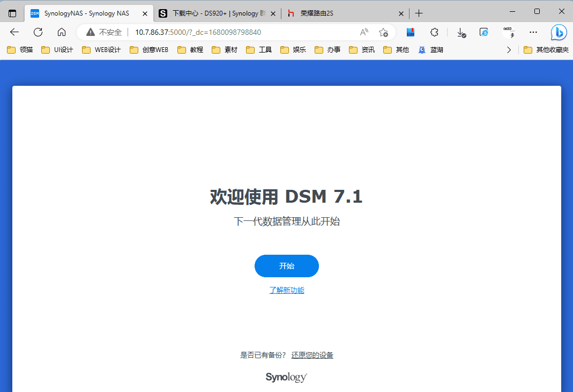Go to the browser home page
Screen dimensions: 573x392
62,32
